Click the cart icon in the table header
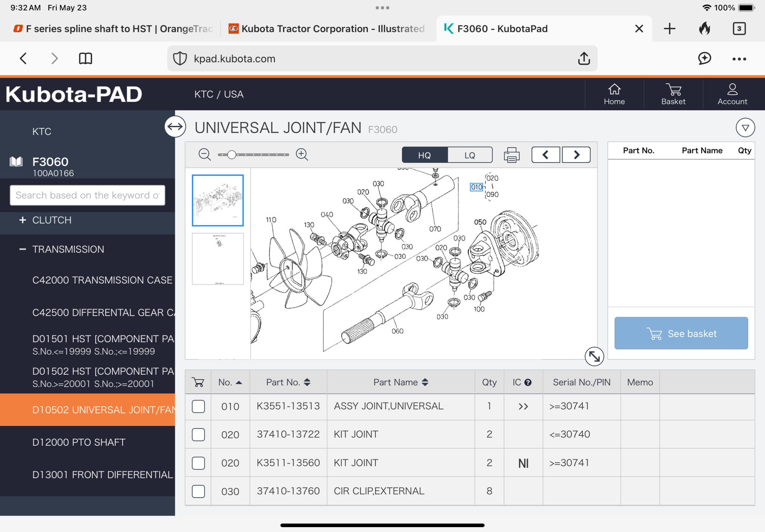Image resolution: width=765 pixels, height=532 pixels. coord(198,382)
